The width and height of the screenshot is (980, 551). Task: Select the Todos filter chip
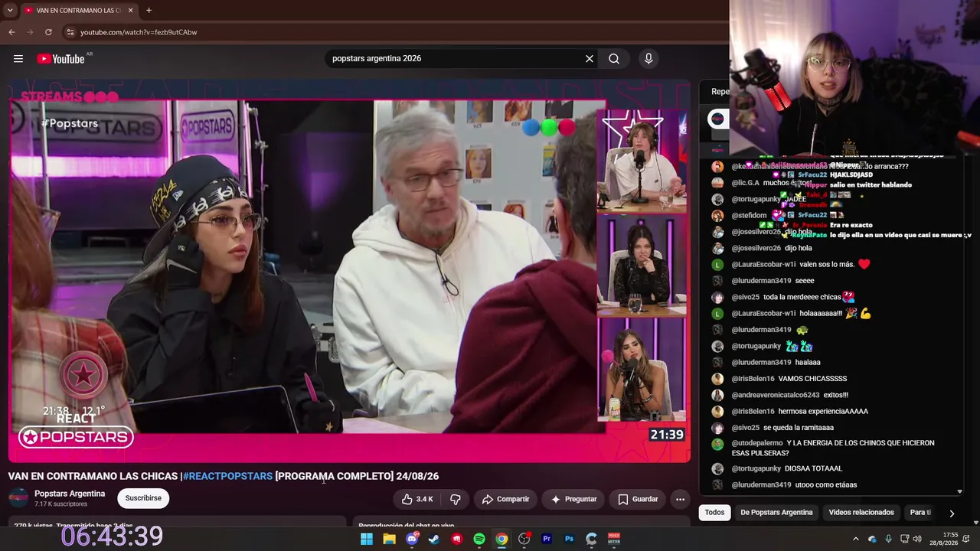coord(714,513)
